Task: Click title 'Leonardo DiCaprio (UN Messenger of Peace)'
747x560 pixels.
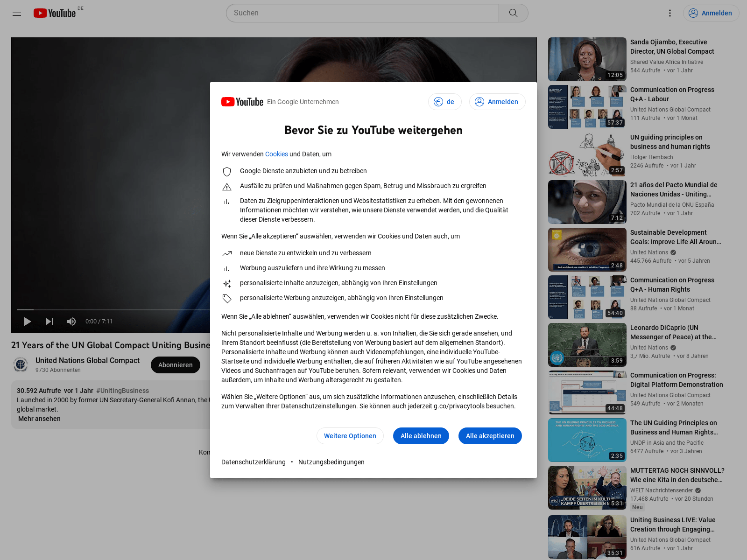Action: (673, 332)
